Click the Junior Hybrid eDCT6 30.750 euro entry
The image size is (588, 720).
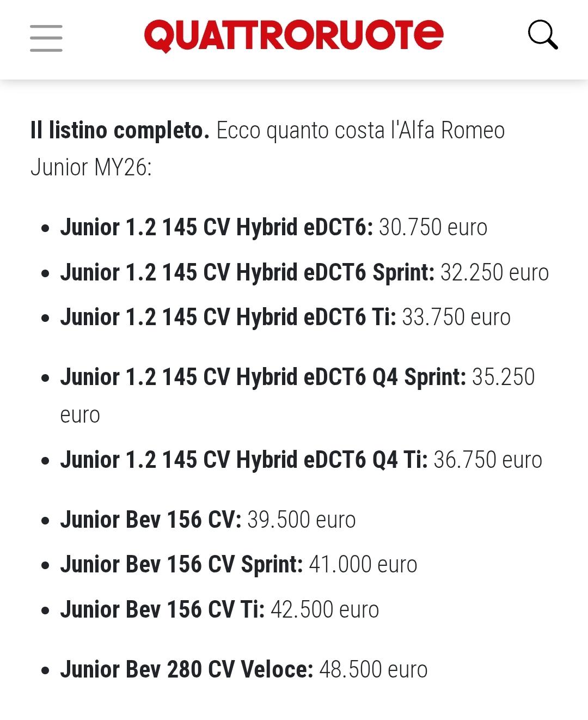pos(274,228)
